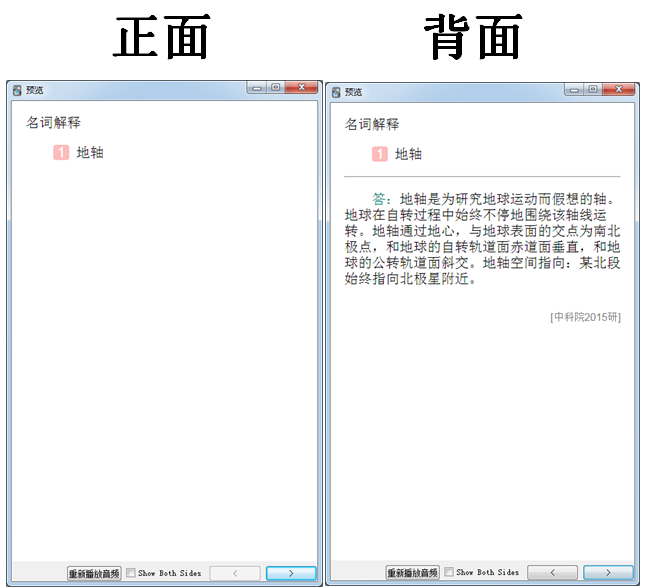Click the term 地轴 on the front card
Viewport: 646px width, 588px height.
[90, 152]
